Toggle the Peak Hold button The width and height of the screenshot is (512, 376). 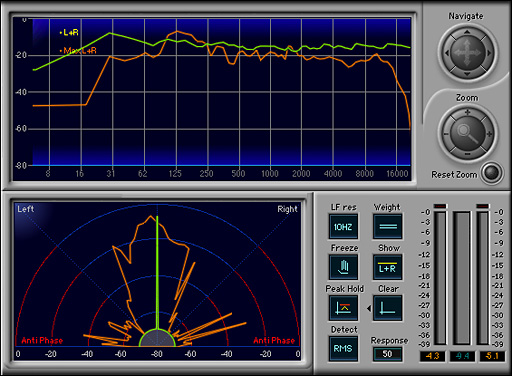point(343,308)
